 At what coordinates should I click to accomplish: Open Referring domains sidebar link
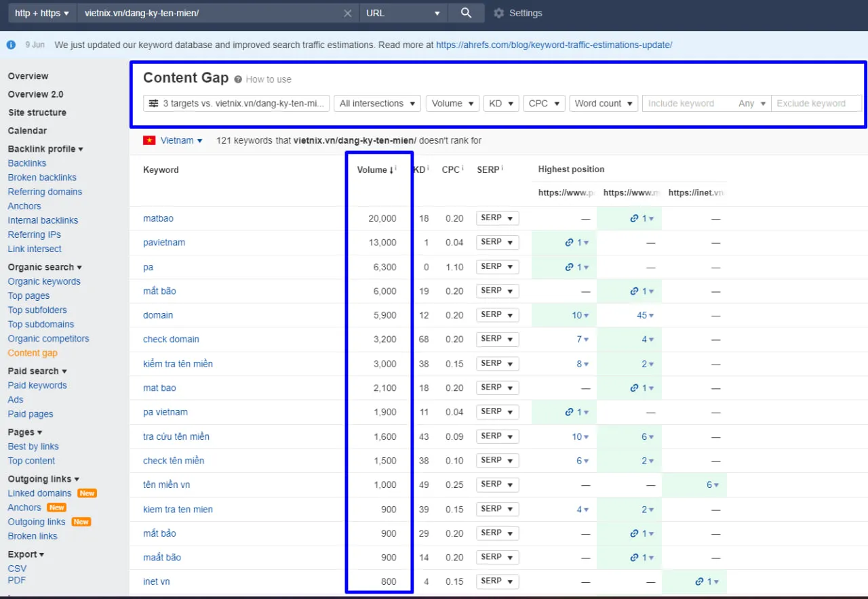pos(45,192)
